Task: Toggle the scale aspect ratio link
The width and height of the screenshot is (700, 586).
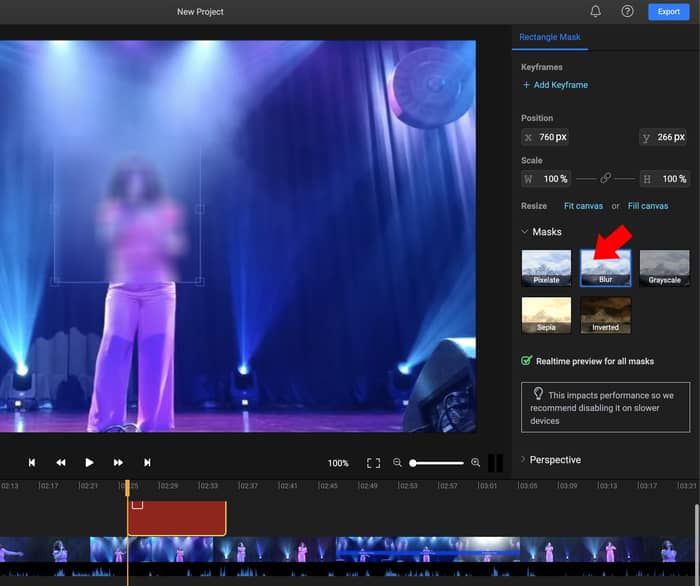Action: point(605,179)
